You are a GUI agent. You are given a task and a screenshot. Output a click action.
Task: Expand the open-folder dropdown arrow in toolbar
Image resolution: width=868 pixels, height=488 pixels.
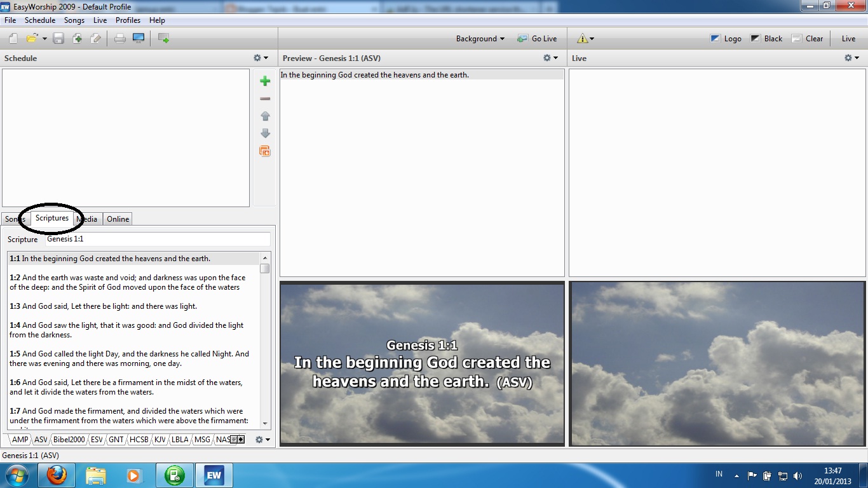pyautogui.click(x=44, y=39)
